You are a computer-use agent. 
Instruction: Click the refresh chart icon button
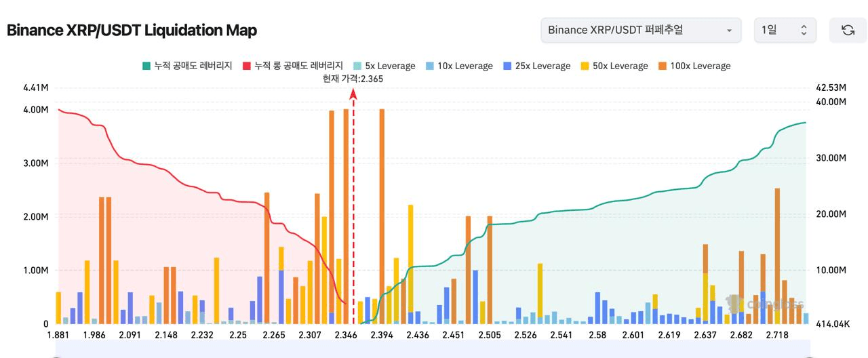[x=848, y=31]
